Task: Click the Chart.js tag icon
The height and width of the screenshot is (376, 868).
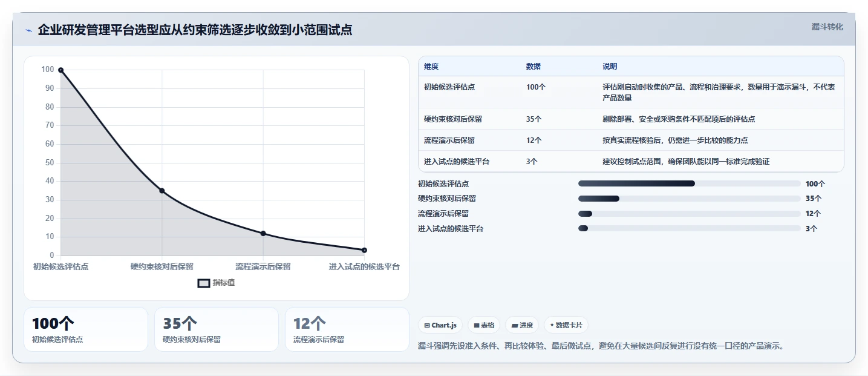Action: 427,325
